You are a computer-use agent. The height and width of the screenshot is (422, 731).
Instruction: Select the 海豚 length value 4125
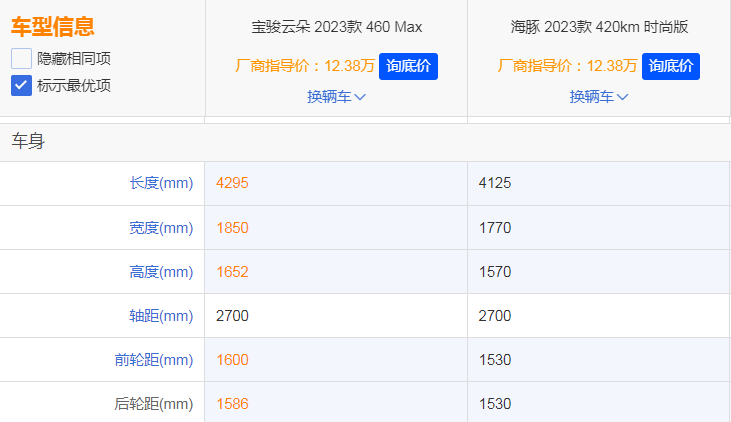(x=495, y=183)
